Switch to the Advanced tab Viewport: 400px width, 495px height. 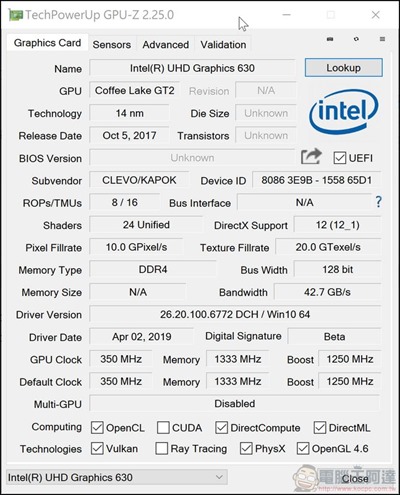166,45
